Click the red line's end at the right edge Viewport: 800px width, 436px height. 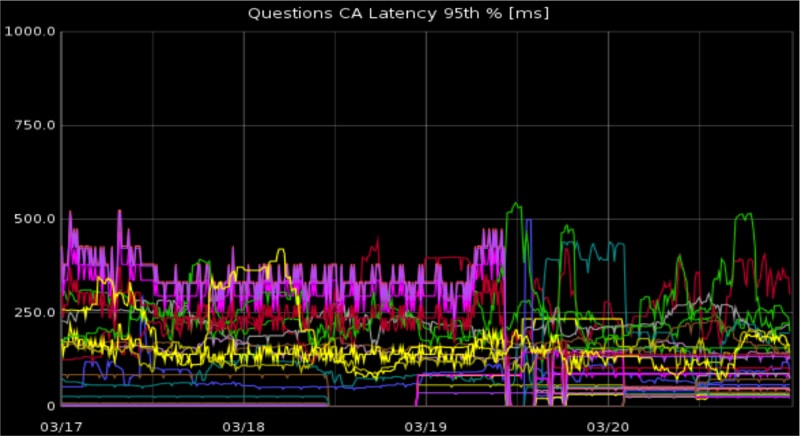coord(789,290)
